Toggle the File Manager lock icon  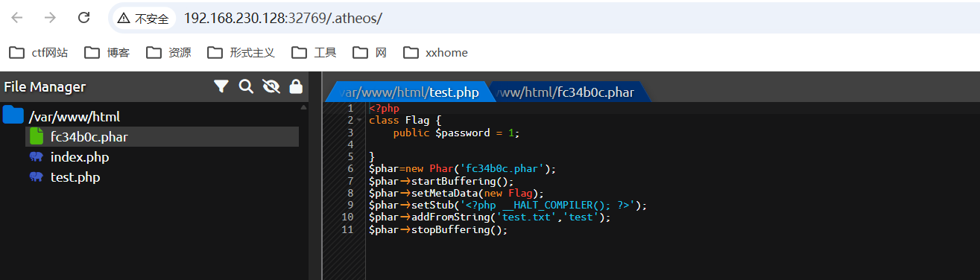click(x=296, y=86)
